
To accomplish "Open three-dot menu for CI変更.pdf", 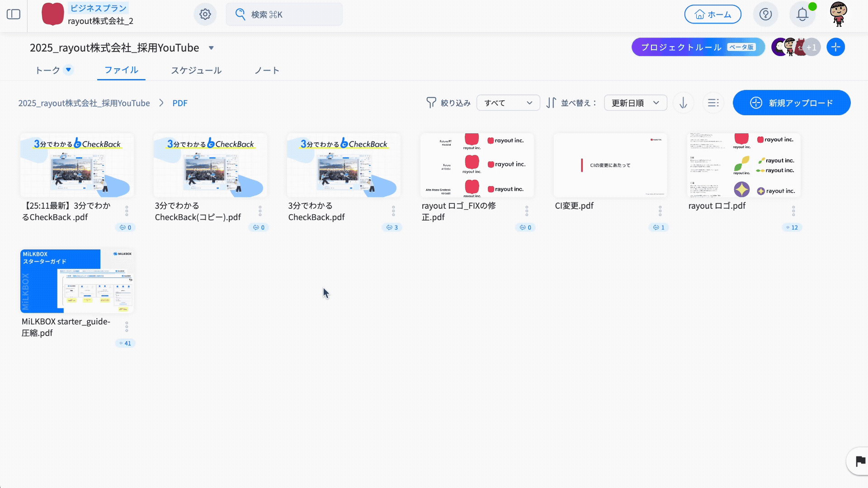I will pyautogui.click(x=660, y=211).
